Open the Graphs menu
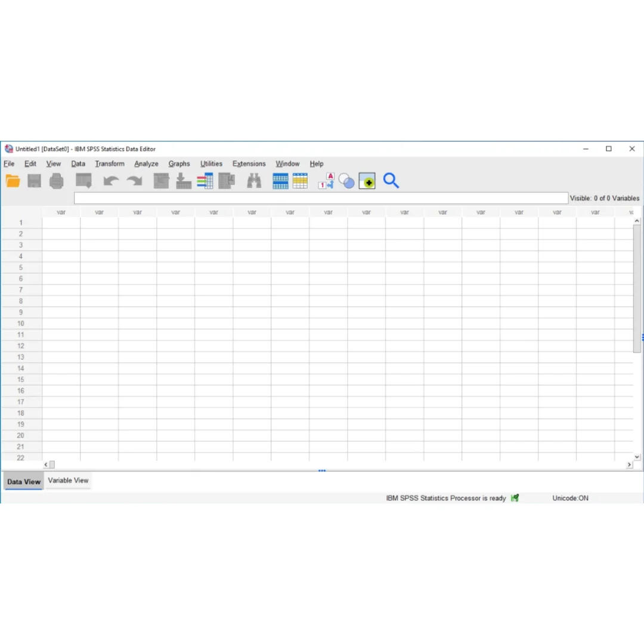This screenshot has width=644, height=644. (x=179, y=164)
